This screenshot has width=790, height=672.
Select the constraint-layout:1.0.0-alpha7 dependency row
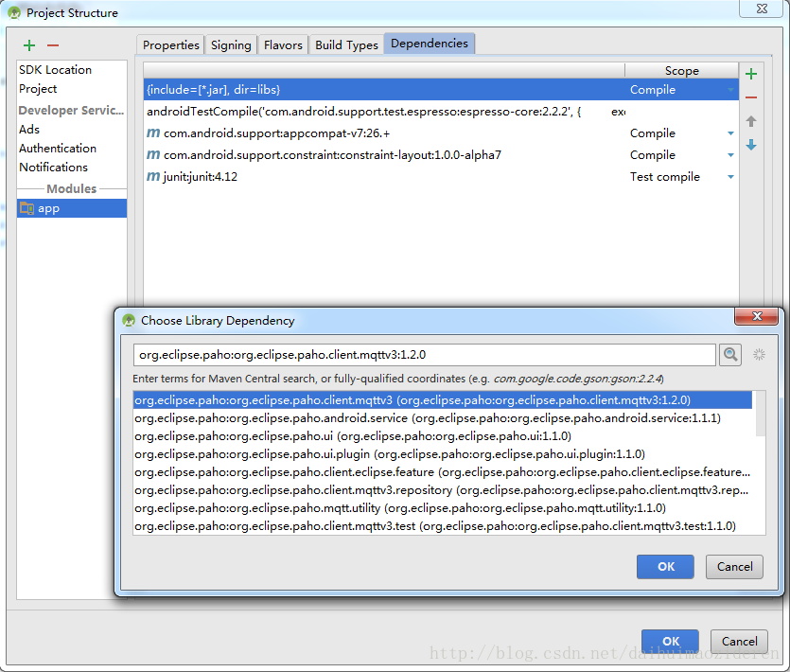pyautogui.click(x=441, y=155)
